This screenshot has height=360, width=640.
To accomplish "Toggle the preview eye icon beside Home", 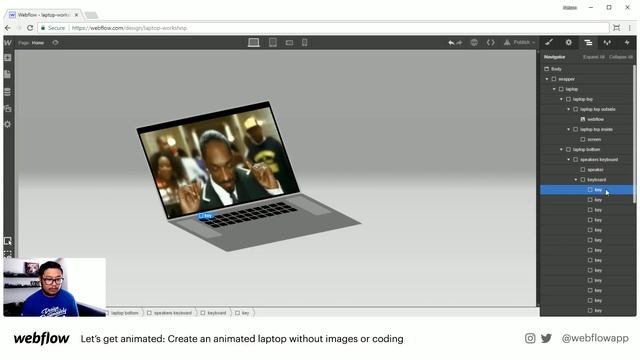I will (55, 42).
